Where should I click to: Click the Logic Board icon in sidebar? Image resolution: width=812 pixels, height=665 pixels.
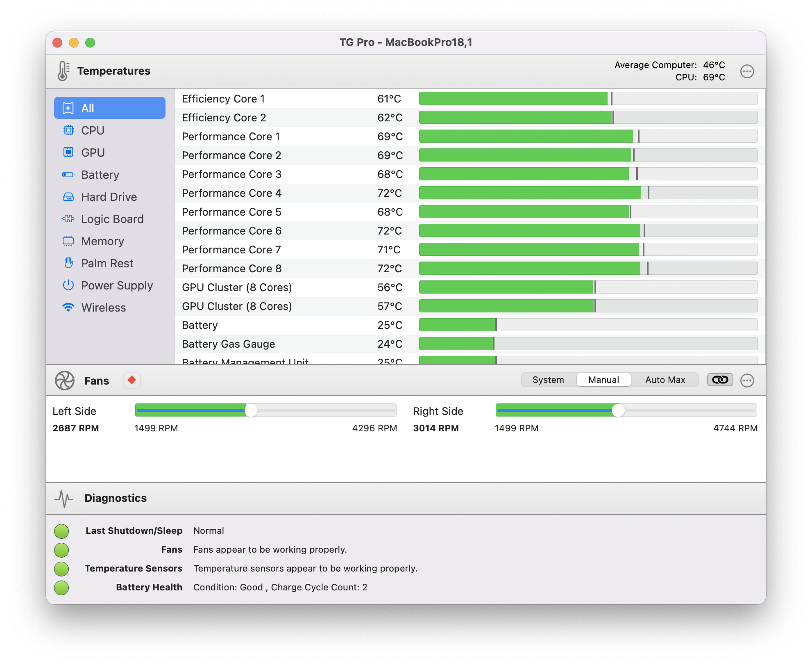click(68, 219)
